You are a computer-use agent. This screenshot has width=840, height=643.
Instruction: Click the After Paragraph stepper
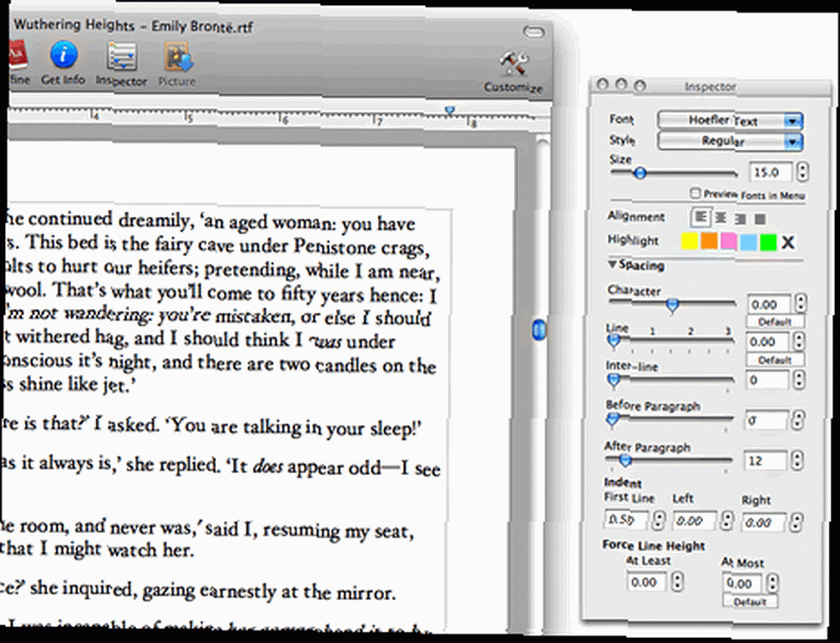[797, 461]
